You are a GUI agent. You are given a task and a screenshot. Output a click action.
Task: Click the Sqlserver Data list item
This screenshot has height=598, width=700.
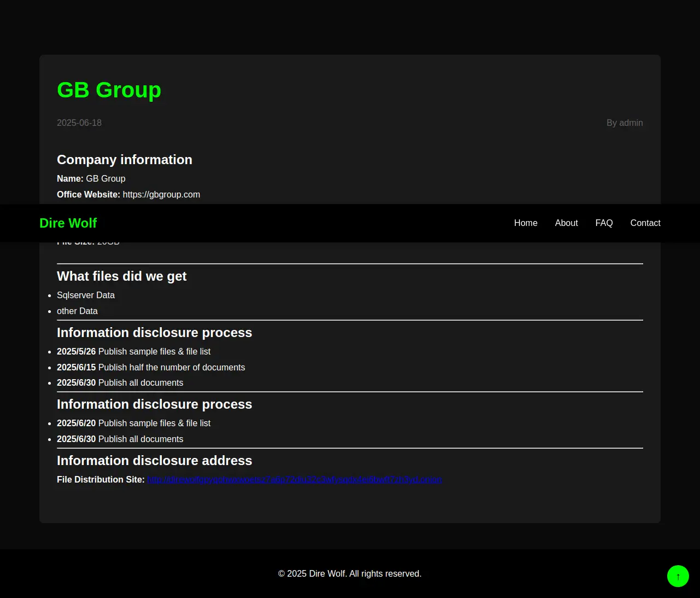pos(86,295)
